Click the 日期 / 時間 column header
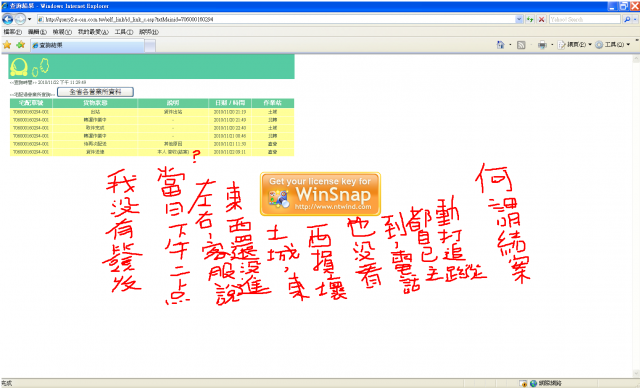This screenshot has height=388, width=640. tap(230, 103)
